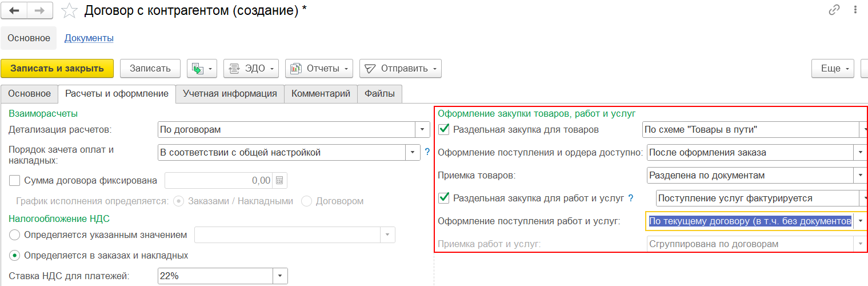This screenshot has width=868, height=286.
Task: Expand the 'Приемка товаров' dropdown list
Action: click(860, 176)
